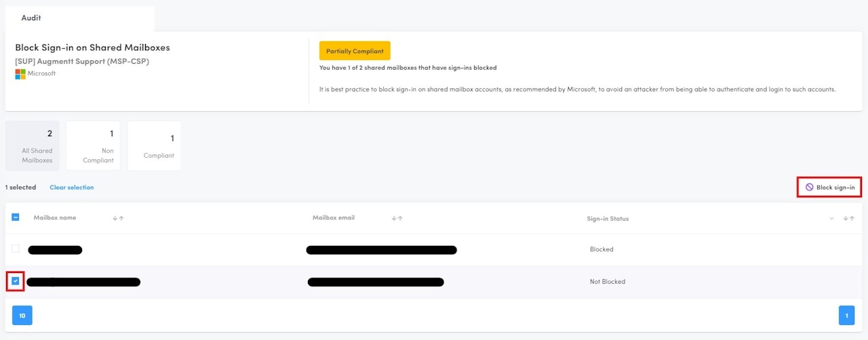
Task: Toggle the select-all header checkbox
Action: click(x=16, y=217)
